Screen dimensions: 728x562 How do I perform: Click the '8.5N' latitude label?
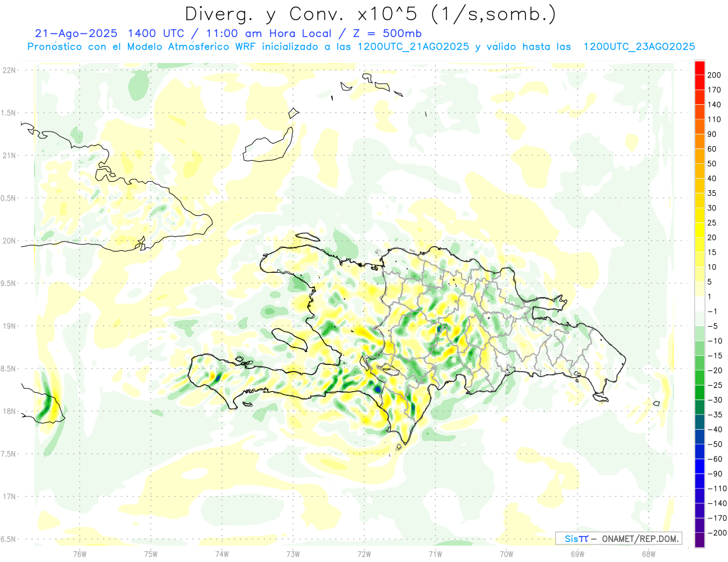[8, 369]
